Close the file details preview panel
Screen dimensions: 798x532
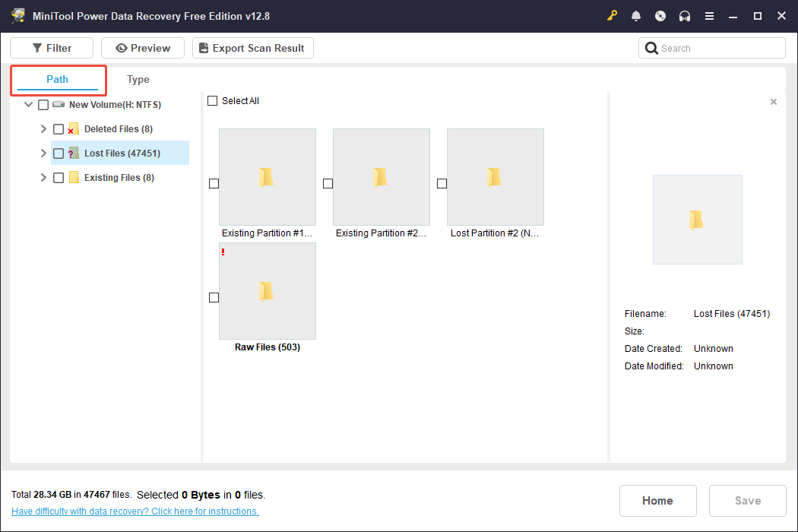click(773, 101)
